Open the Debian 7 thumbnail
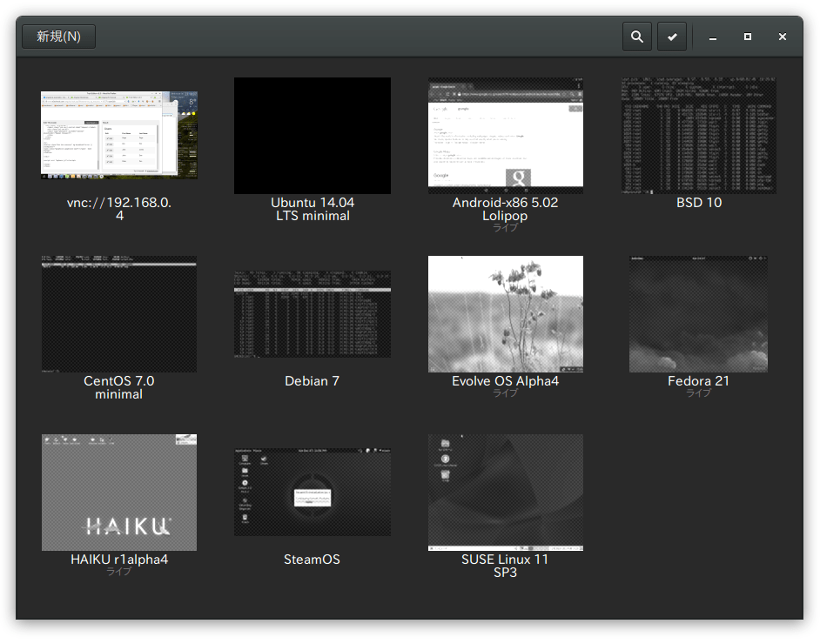Screen dimensions: 820x644 [x=313, y=314]
